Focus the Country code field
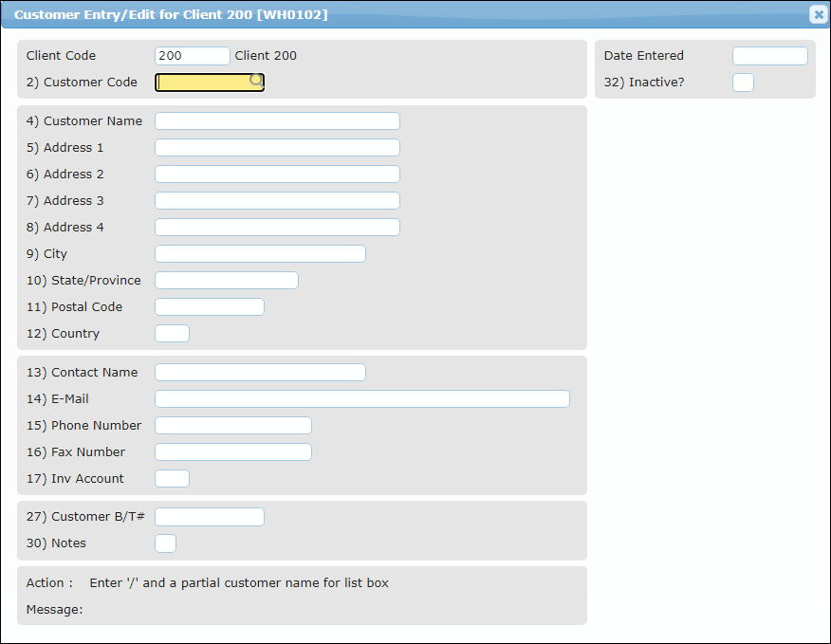This screenshot has height=644, width=831. 172,334
